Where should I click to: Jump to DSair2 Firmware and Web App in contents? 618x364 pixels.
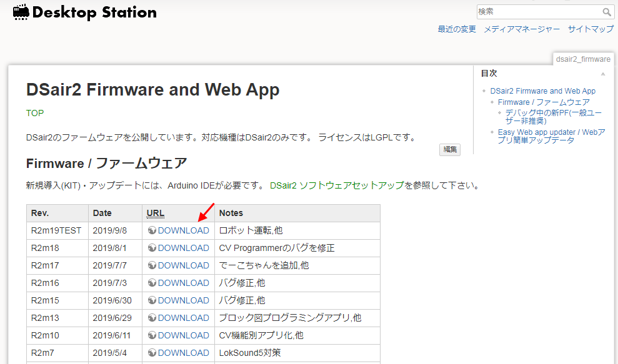(x=543, y=91)
